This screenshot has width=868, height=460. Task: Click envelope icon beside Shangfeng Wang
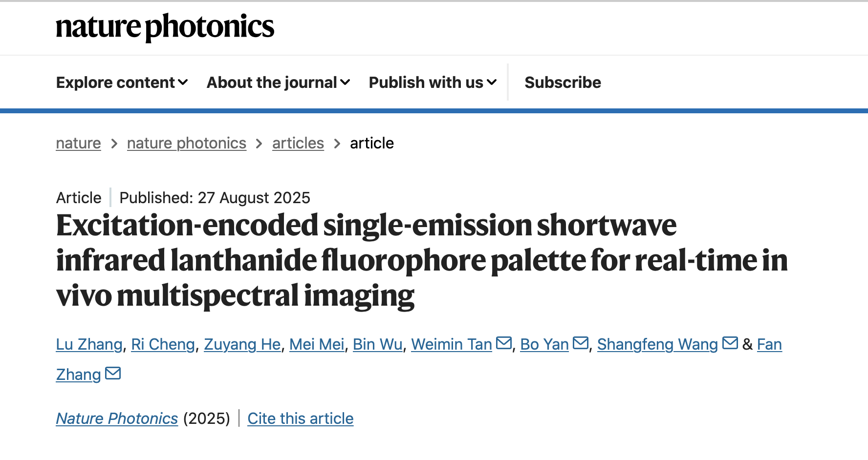coord(730,343)
